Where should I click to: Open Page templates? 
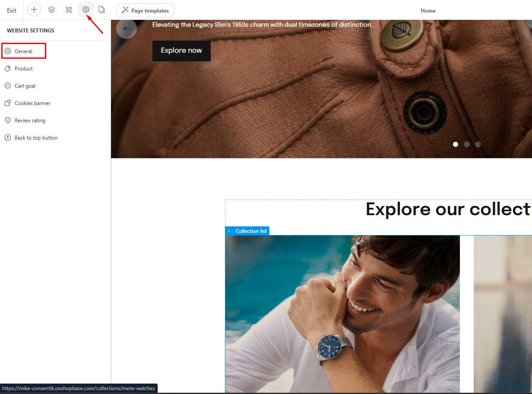[x=145, y=10]
